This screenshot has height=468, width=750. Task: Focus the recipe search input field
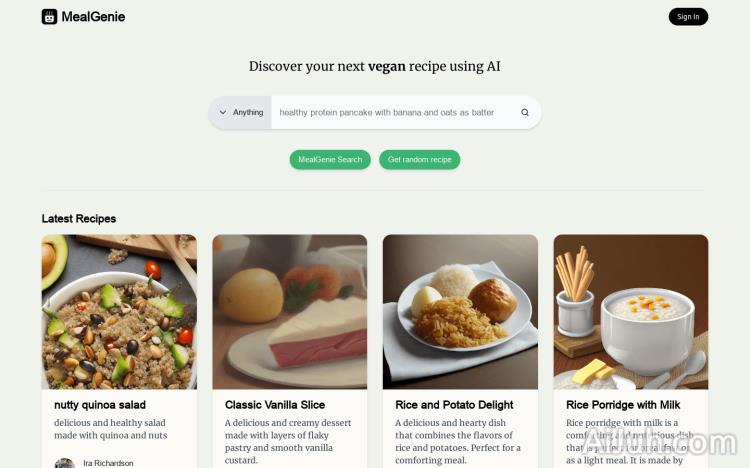pos(395,112)
